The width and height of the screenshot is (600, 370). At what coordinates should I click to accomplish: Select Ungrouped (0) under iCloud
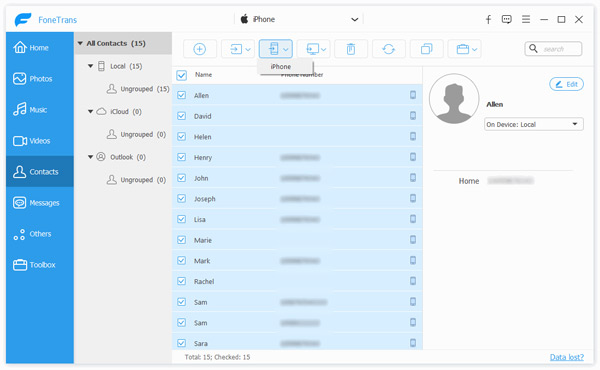[x=136, y=134]
